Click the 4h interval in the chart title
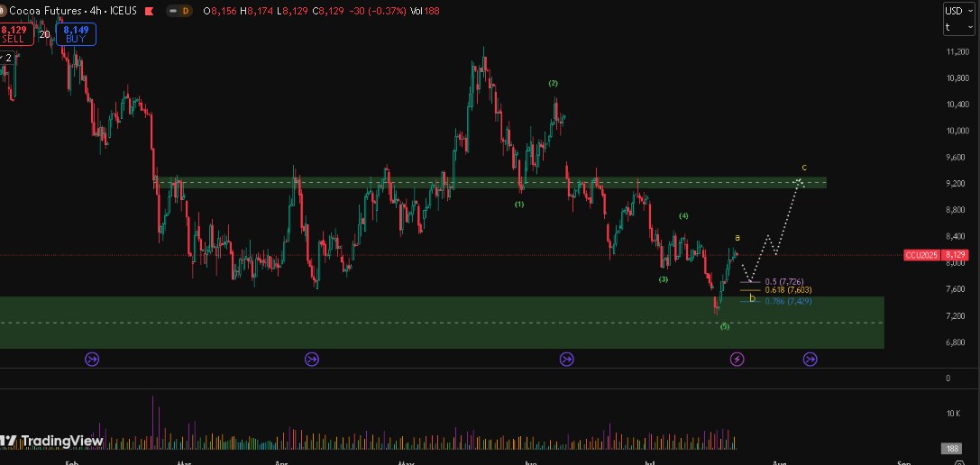 pos(95,11)
